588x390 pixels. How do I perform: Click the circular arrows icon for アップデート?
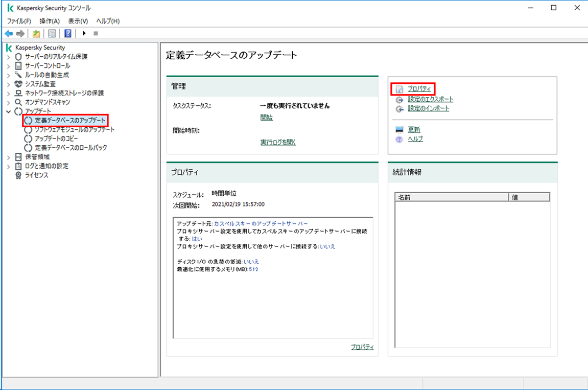(x=18, y=111)
